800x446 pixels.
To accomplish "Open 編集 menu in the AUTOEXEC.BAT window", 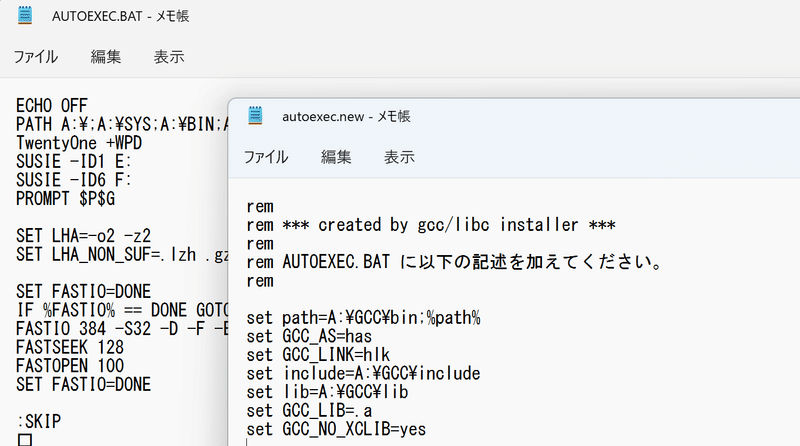I will click(106, 57).
